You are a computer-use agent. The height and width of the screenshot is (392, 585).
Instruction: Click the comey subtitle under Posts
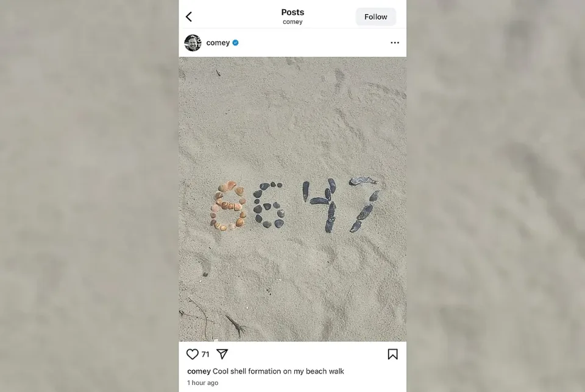[292, 22]
